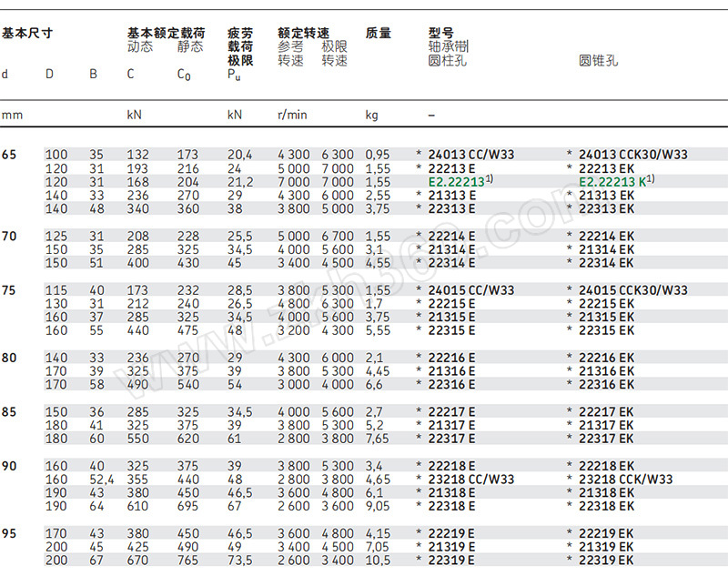Select tapered bore model 21318 EK
Viewport: 728px width, 576px height.
[606, 493]
